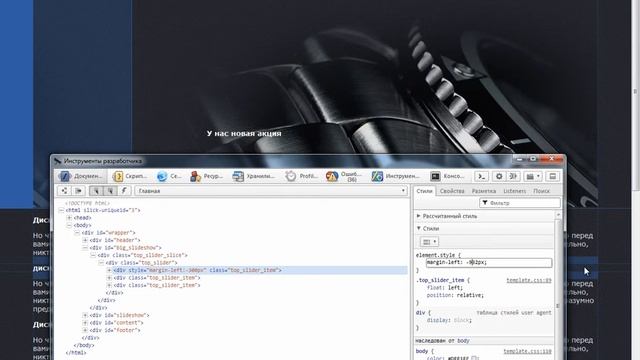Open the small style options dropdown under Стили

tap(429, 242)
